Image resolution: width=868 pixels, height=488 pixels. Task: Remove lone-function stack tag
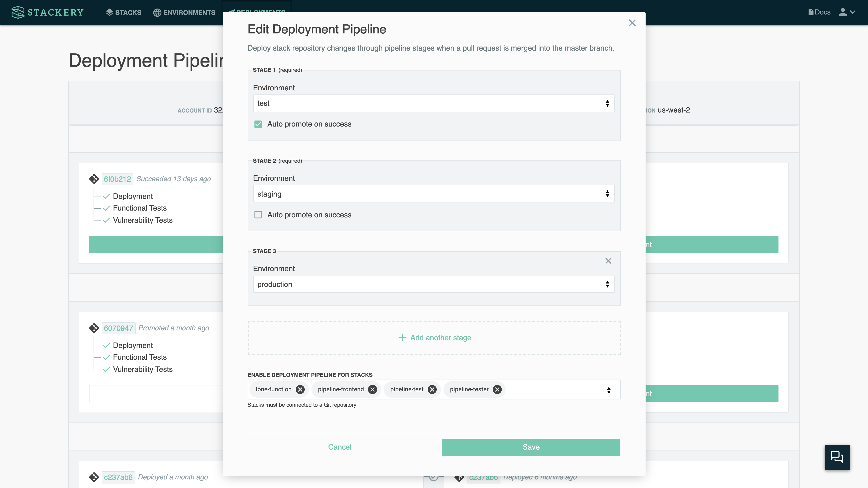coord(300,389)
